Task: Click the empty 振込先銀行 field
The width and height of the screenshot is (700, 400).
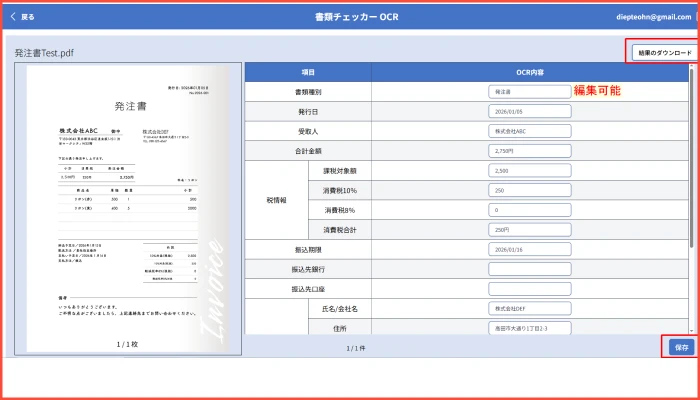Action: click(529, 269)
